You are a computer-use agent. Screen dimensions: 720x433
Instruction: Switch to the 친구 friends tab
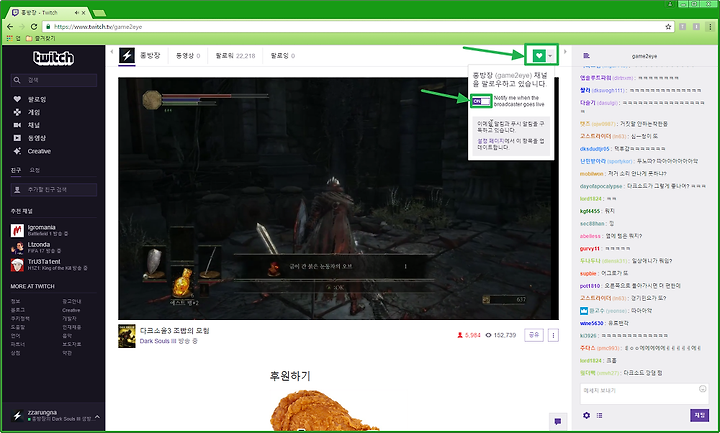click(x=16, y=170)
